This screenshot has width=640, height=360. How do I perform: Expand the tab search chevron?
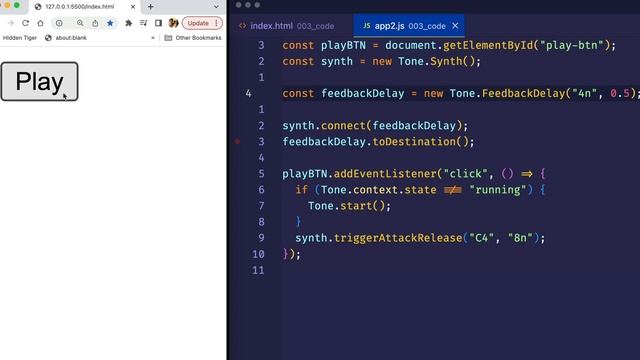click(x=216, y=7)
